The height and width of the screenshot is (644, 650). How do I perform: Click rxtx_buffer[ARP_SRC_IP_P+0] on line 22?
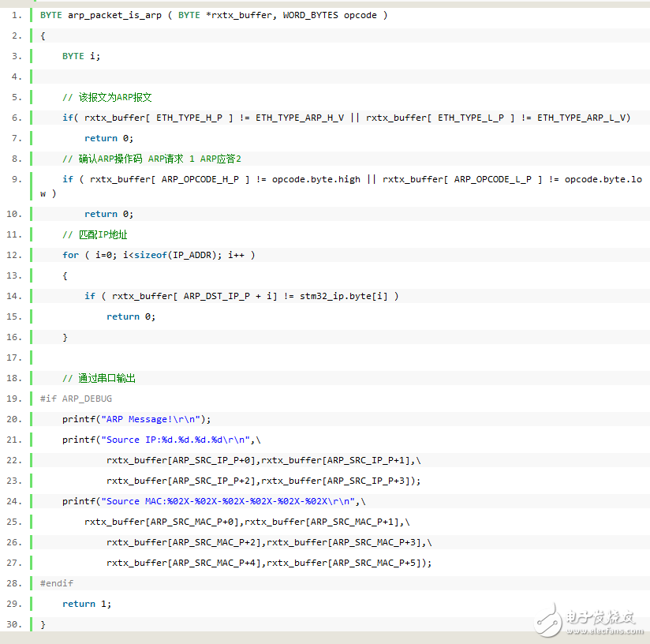183,460
